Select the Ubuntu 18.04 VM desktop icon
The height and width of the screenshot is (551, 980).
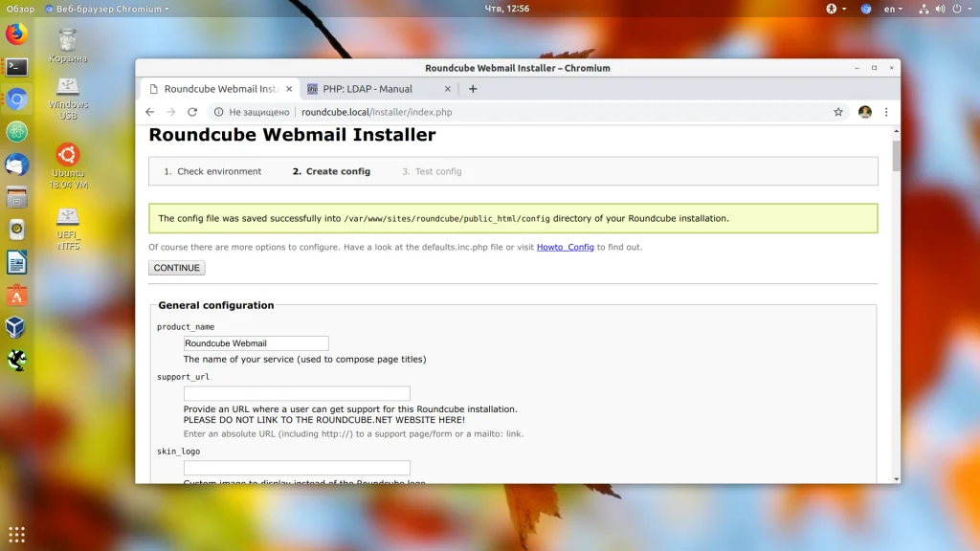(x=68, y=166)
